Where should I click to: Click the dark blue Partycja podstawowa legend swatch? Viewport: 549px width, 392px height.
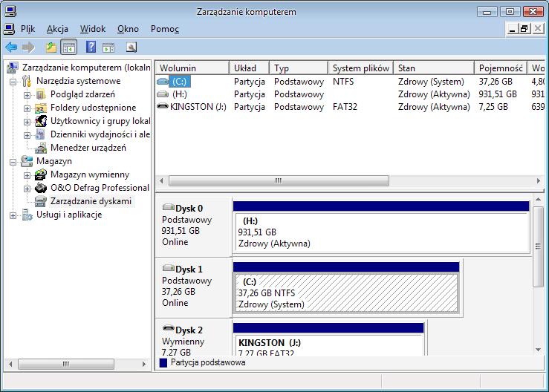pyautogui.click(x=163, y=362)
